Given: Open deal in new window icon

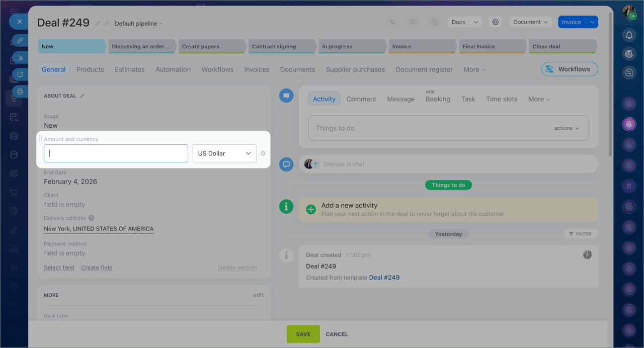Looking at the screenshot, I should (20, 74).
